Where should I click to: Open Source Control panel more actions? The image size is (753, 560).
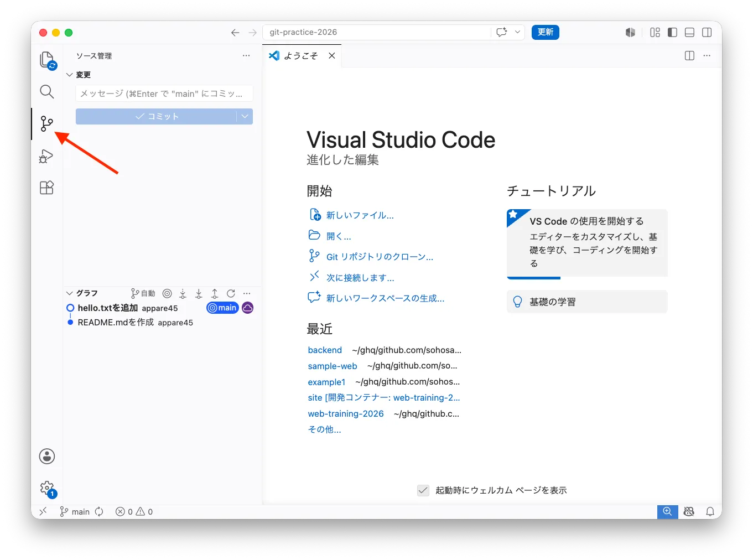[246, 56]
